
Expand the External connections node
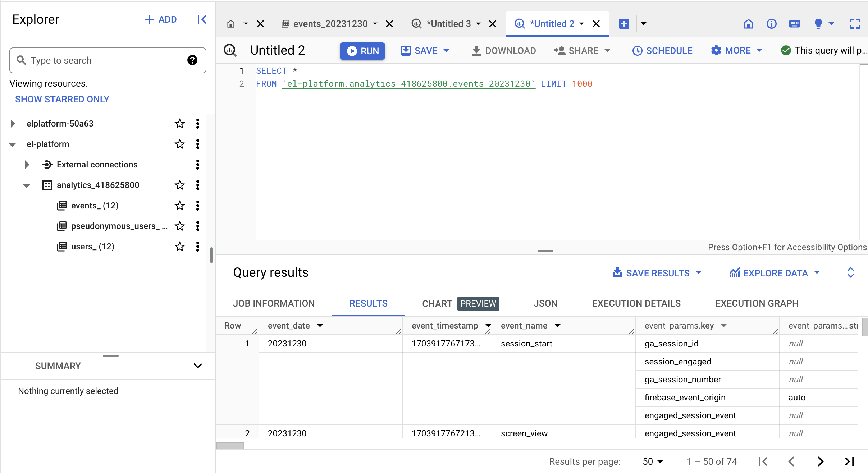coord(27,165)
